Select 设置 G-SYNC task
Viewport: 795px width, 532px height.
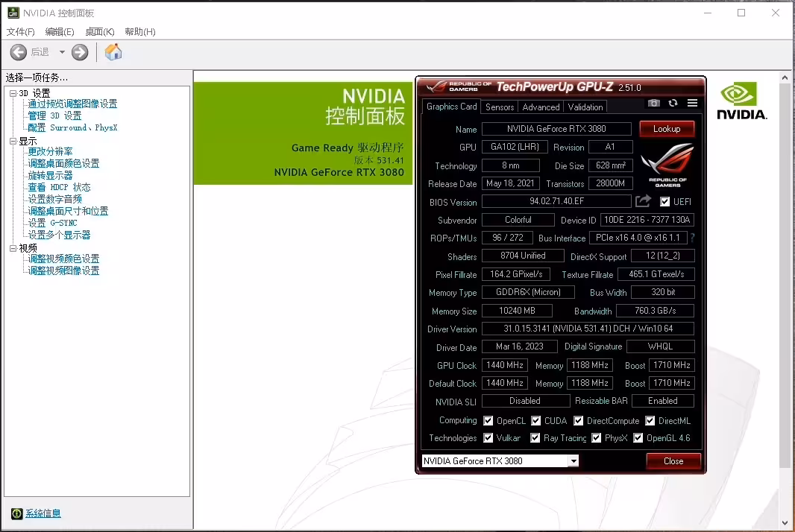pos(52,223)
